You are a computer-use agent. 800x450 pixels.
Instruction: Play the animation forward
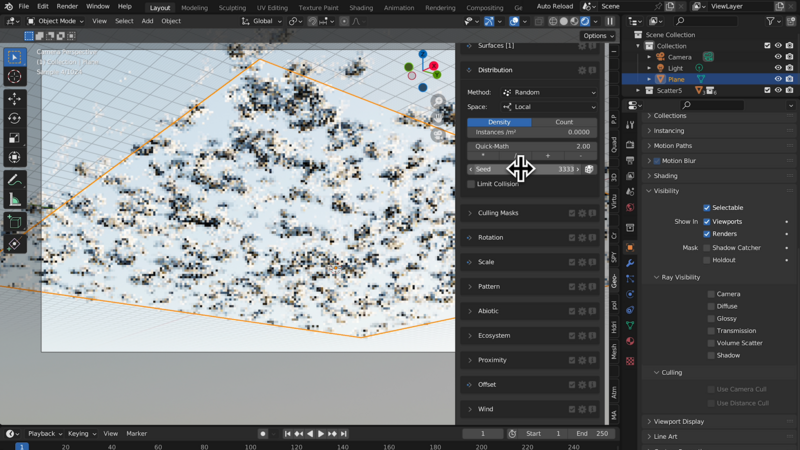tap(321, 434)
